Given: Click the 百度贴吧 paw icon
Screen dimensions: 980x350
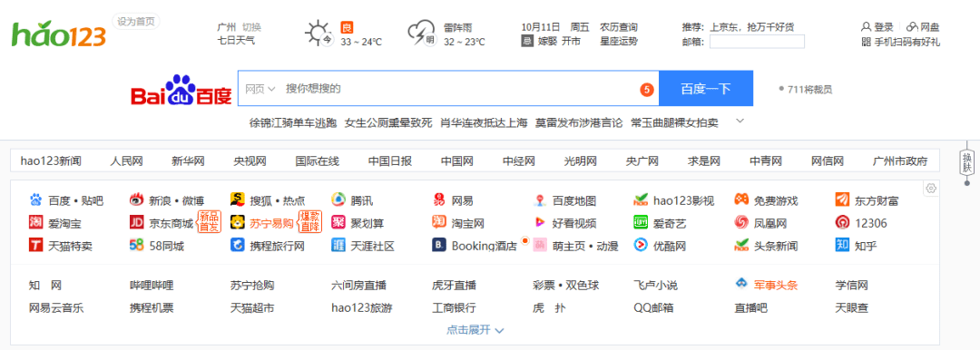Looking at the screenshot, I should [35, 200].
